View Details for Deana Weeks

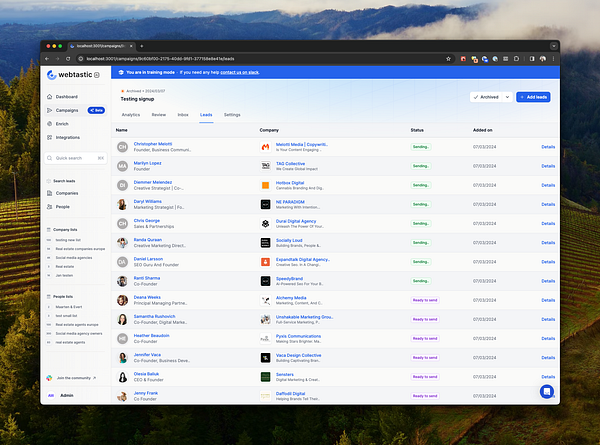pos(548,300)
